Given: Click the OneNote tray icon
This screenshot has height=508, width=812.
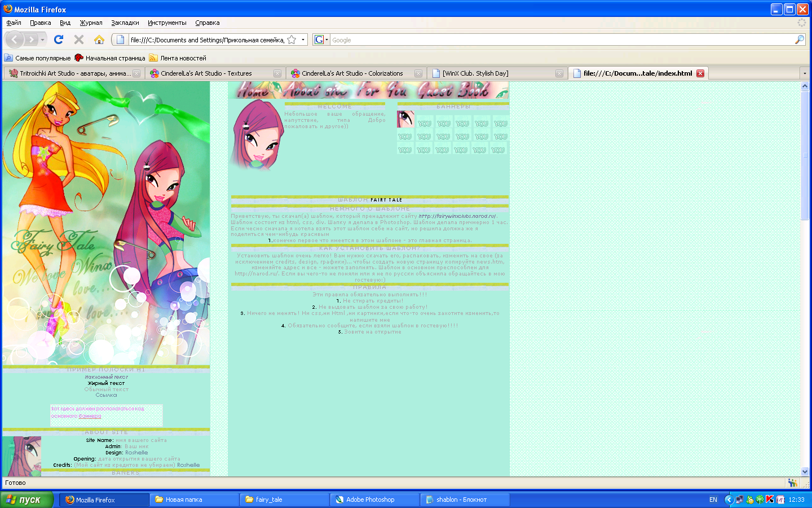Looking at the screenshot, I should pos(780,500).
